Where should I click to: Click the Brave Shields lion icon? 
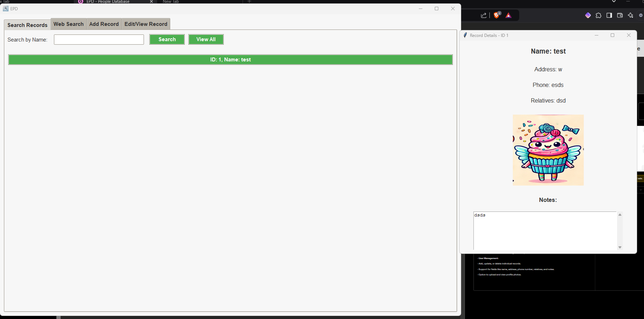tap(497, 15)
